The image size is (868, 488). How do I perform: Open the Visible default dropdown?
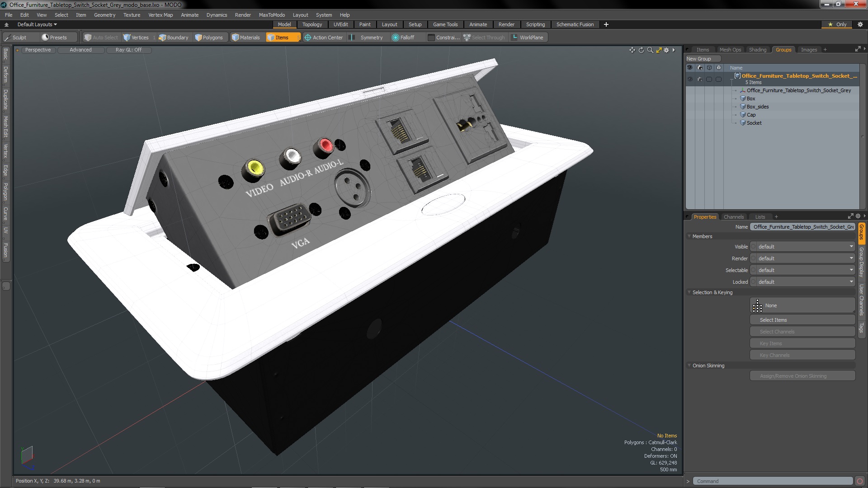pyautogui.click(x=802, y=247)
